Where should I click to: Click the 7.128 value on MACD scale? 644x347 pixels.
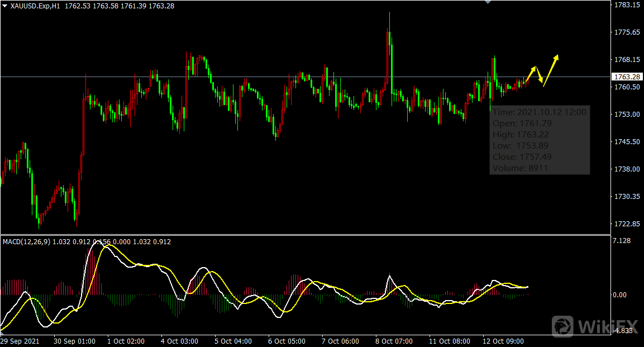point(621,241)
